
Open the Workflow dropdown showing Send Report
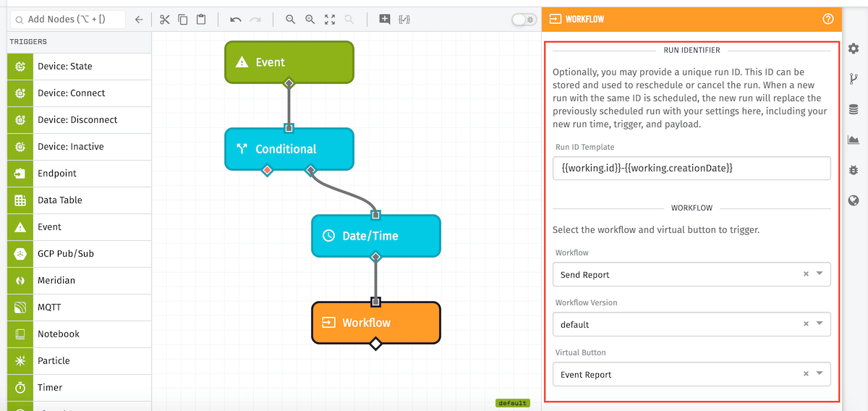tap(692, 275)
